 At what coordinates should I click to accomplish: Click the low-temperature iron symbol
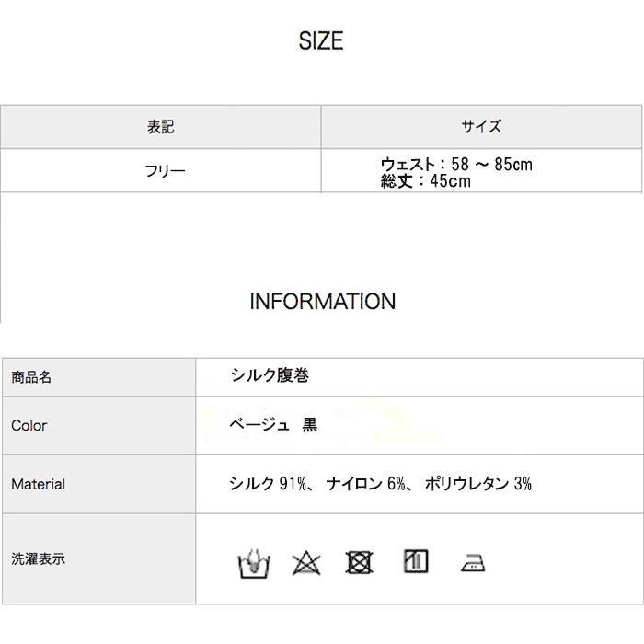click(x=473, y=563)
